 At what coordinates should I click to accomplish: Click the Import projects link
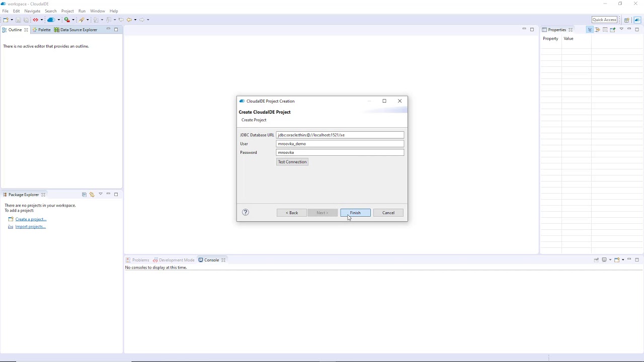click(30, 227)
